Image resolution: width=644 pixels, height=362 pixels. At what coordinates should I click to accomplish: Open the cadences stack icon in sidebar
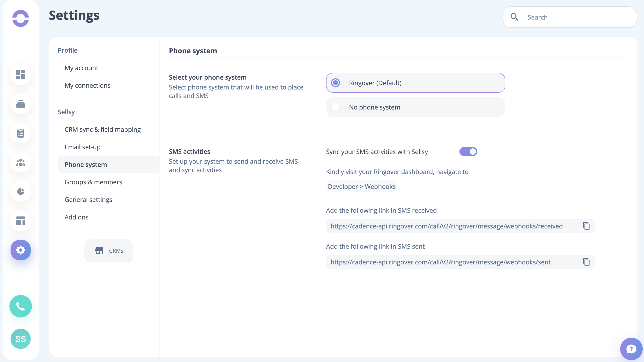coord(20,104)
